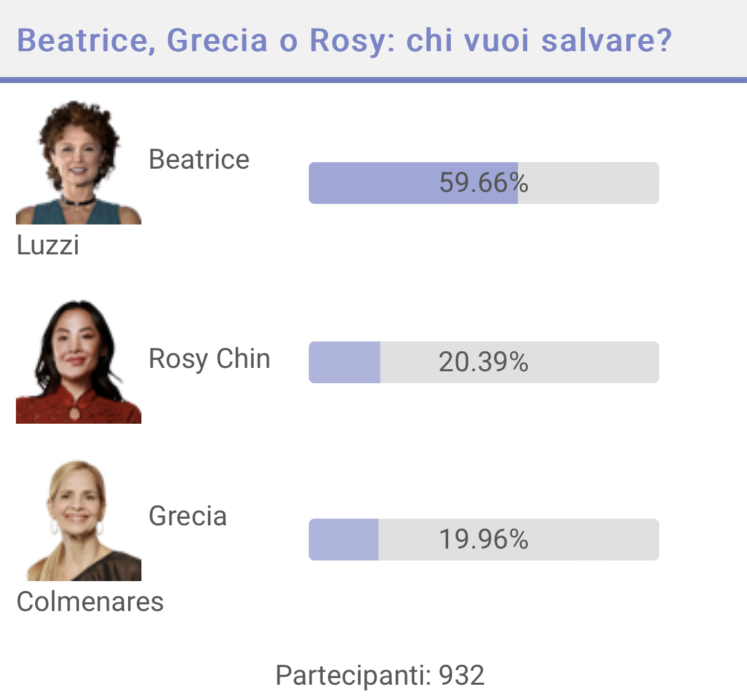This screenshot has width=747, height=700.
Task: Click the 59.66% percentage text
Action: (484, 183)
